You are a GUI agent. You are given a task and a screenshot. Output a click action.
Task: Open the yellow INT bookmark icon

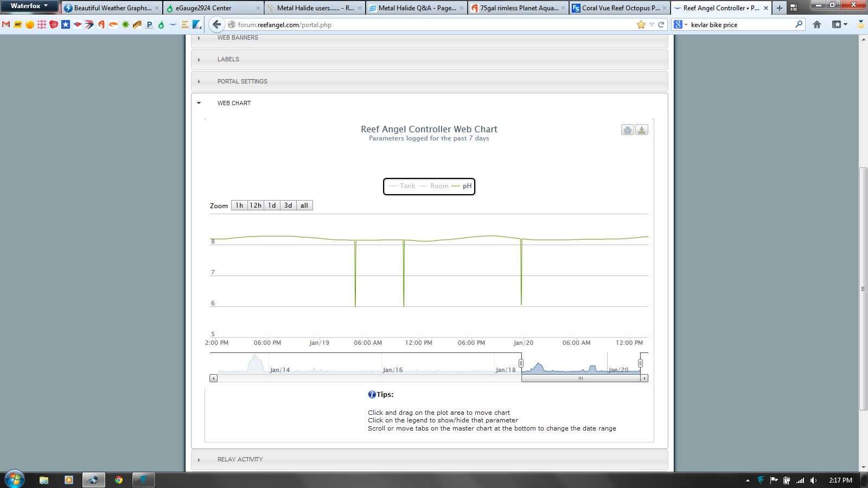pyautogui.click(x=18, y=24)
